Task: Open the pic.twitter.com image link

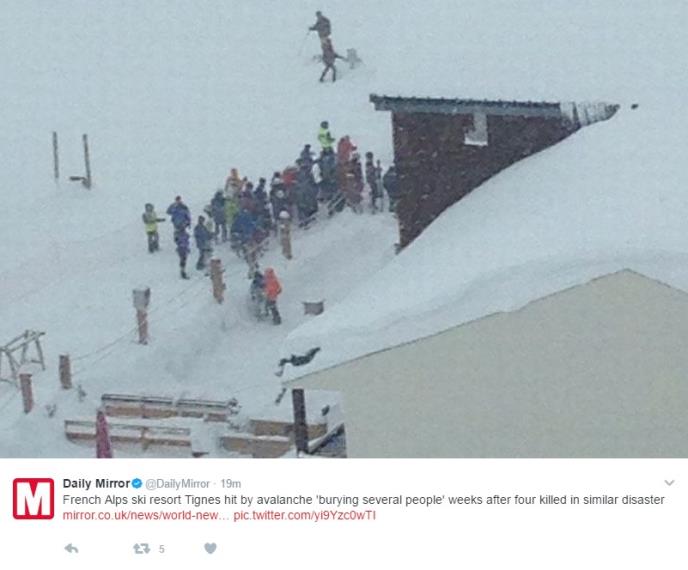Action: 304,515
